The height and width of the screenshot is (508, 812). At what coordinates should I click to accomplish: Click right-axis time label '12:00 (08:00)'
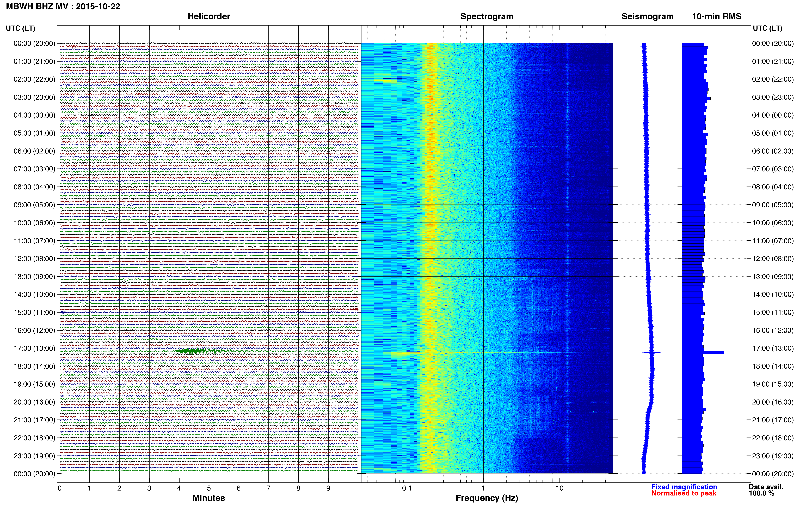pyautogui.click(x=773, y=259)
